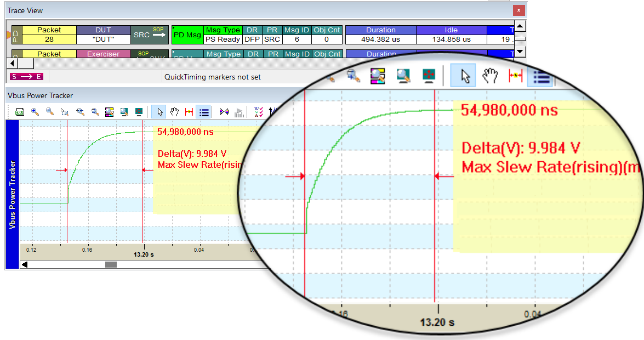Select the Vbus Power Tracker panel title
Image resolution: width=644 pixels, height=340 pixels.
click(40, 96)
